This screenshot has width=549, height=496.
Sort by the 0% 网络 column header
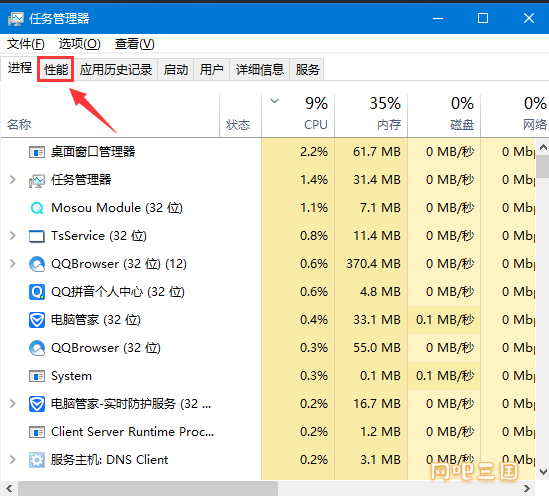(515, 116)
